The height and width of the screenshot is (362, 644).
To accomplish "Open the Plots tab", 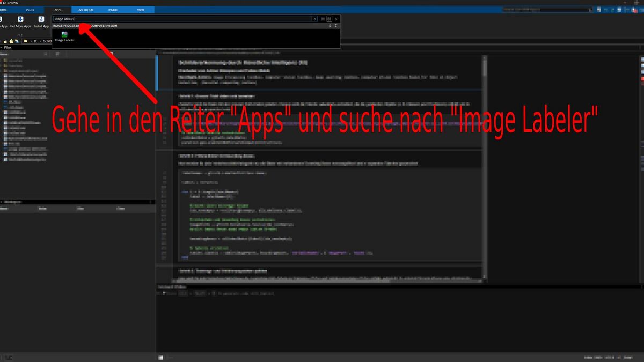I will coord(30,10).
